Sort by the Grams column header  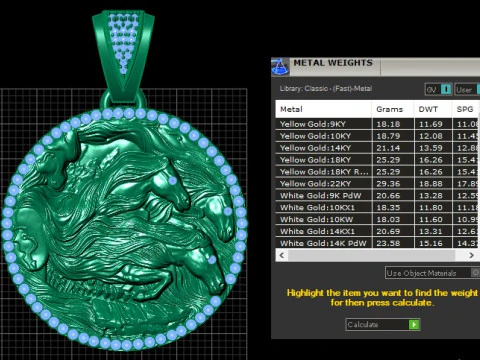(393, 109)
